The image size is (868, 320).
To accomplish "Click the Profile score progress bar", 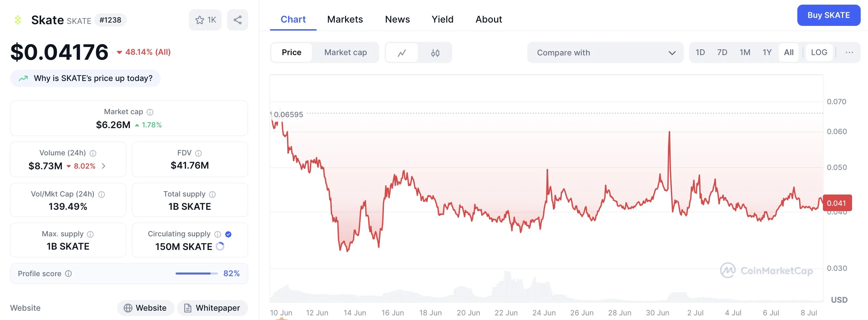I will [x=196, y=274].
